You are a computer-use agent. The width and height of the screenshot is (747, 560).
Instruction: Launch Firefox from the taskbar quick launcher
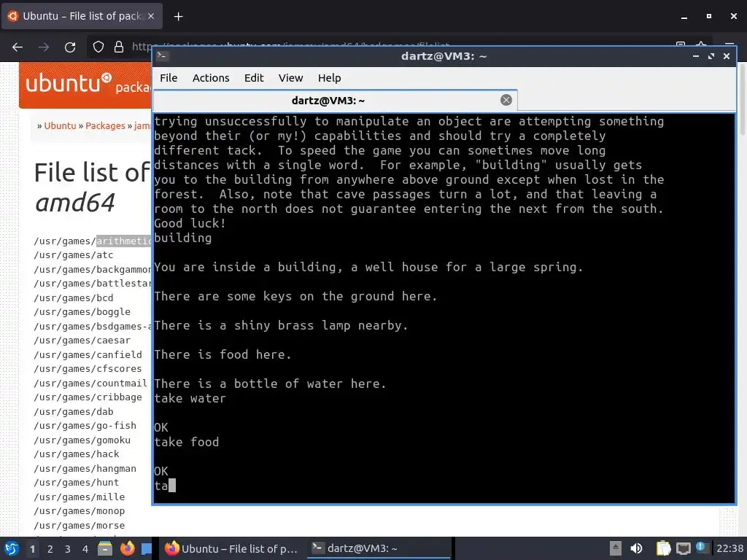(127, 548)
